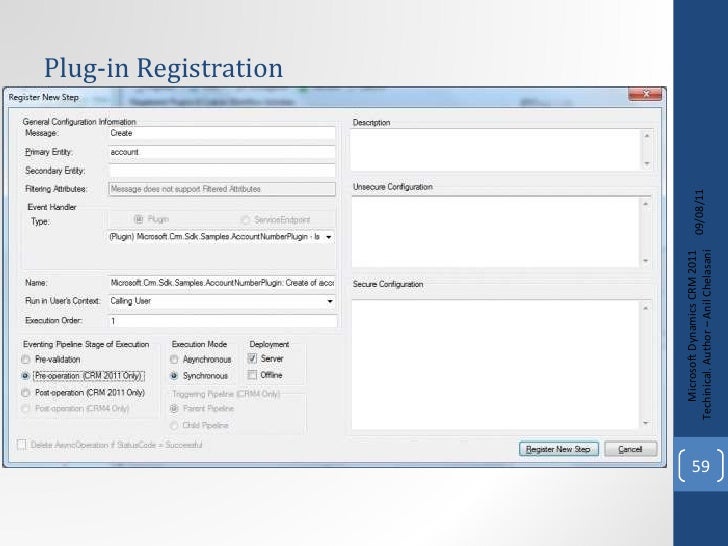Select the Parent Pipeline radio button

coord(174,409)
